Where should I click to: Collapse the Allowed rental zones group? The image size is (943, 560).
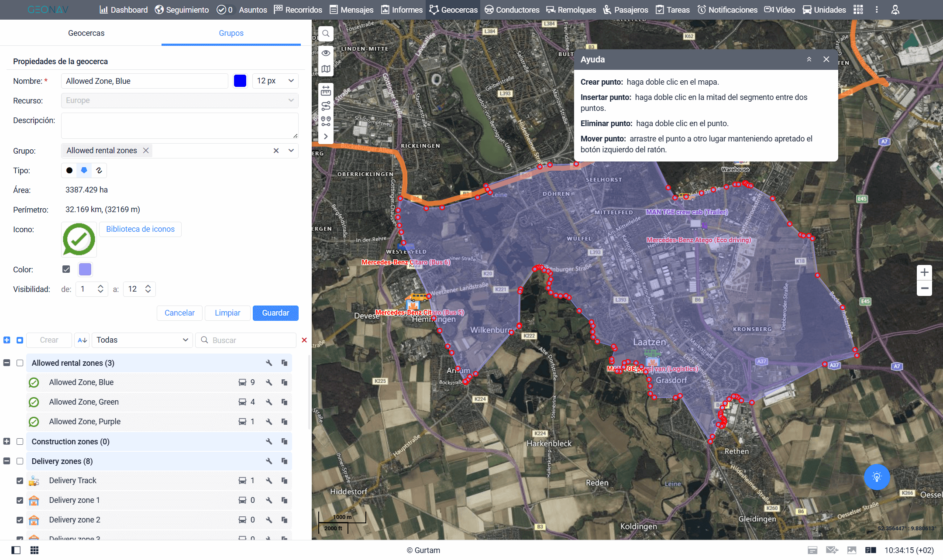(x=7, y=363)
